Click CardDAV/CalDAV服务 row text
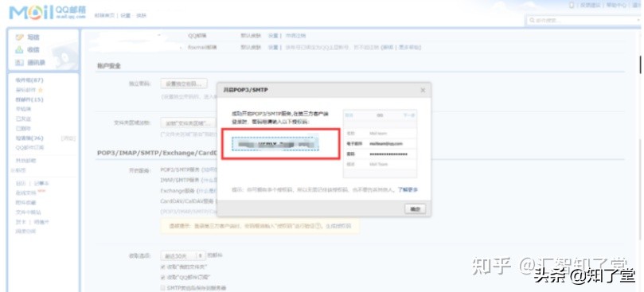Image resolution: width=644 pixels, height=292 pixels. point(187,201)
